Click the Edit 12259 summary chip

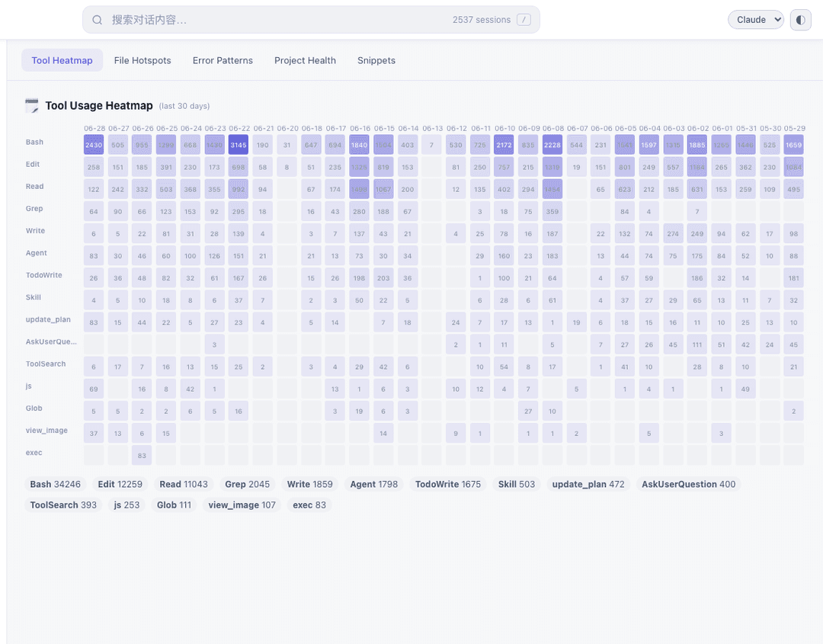coord(120,485)
